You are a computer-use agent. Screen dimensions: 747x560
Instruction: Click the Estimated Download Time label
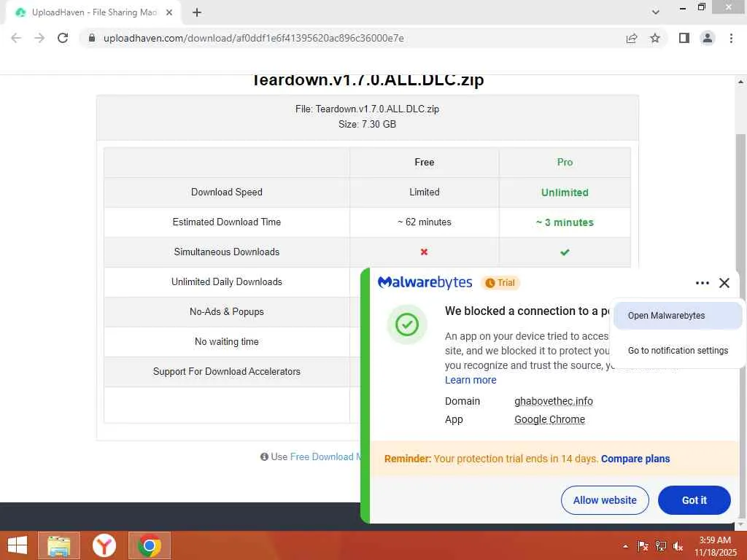(x=227, y=222)
